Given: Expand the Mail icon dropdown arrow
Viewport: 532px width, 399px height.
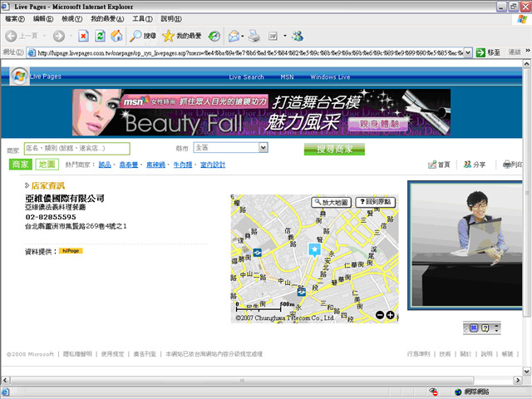Looking at the screenshot, I should pyautogui.click(x=243, y=36).
